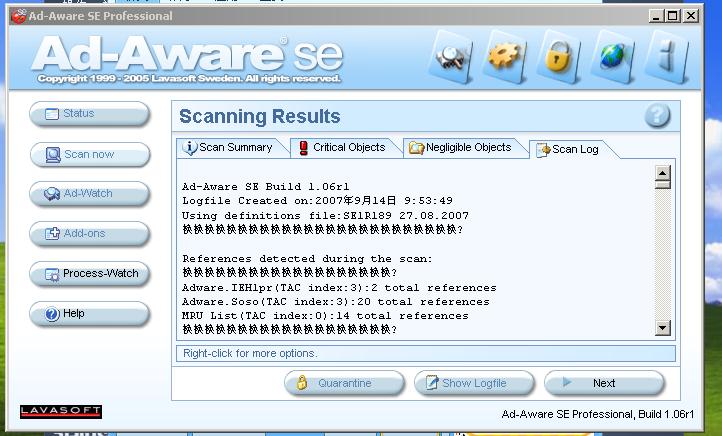Click the scan log scrollbar thumb
722x436 pixels.
pyautogui.click(x=663, y=185)
